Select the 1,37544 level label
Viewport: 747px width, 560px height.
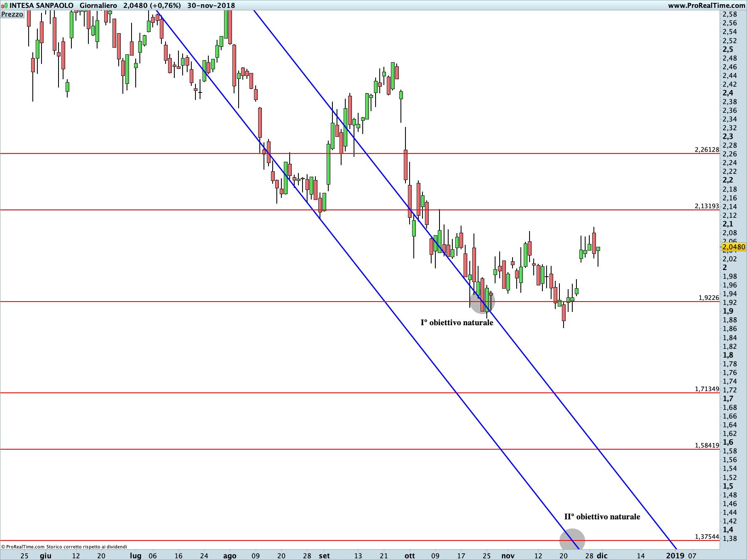click(707, 536)
